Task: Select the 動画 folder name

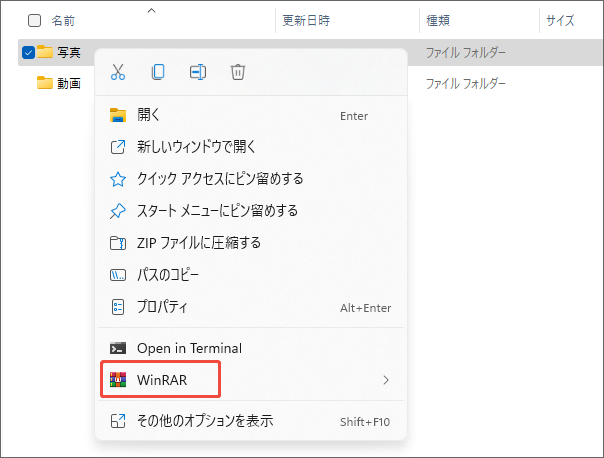Action: (69, 83)
